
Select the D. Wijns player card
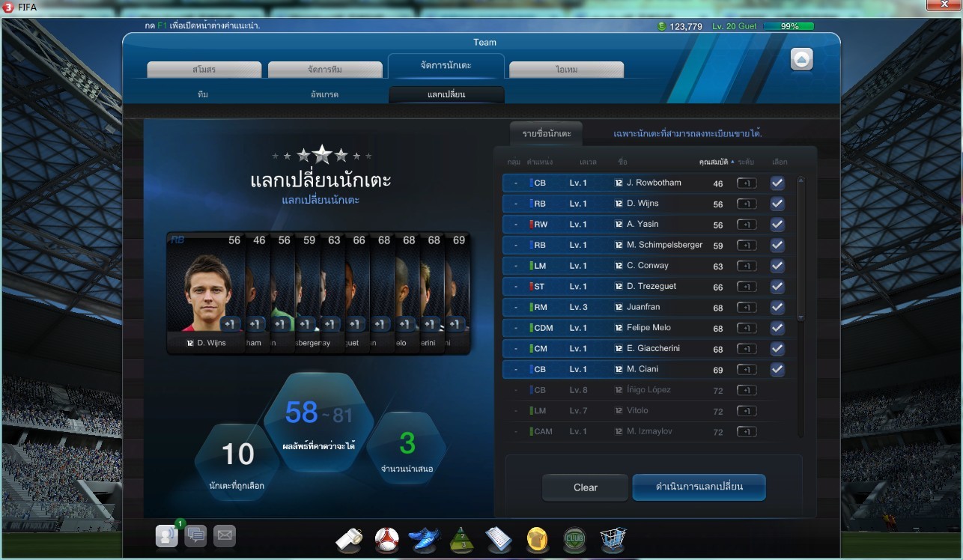pyautogui.click(x=206, y=292)
